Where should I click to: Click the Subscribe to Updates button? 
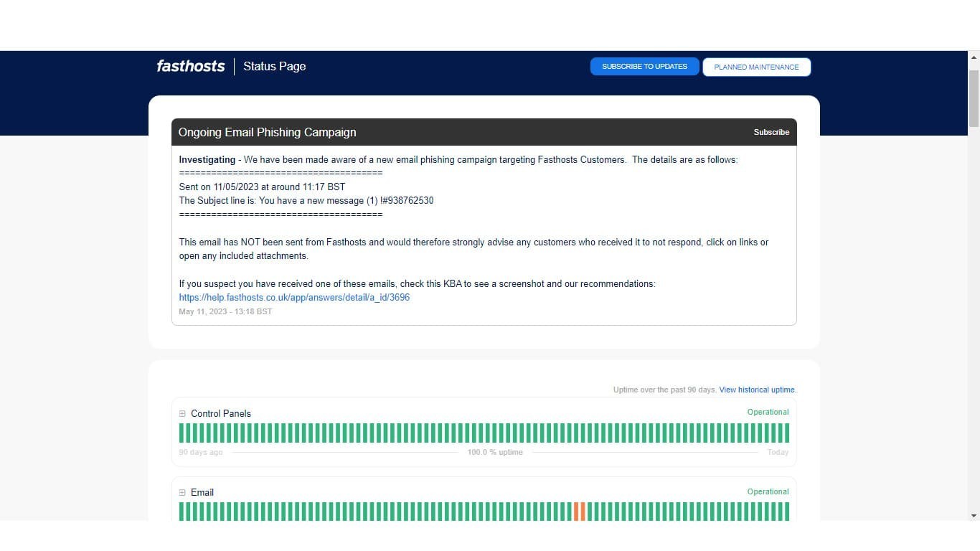[x=644, y=67]
